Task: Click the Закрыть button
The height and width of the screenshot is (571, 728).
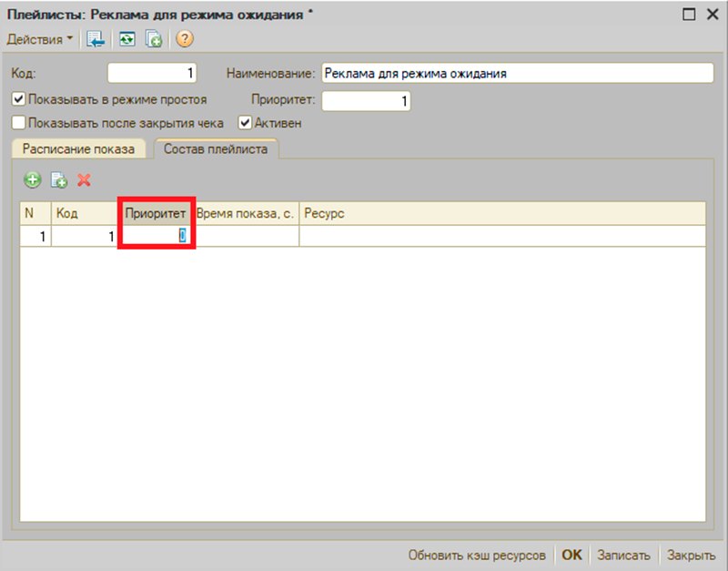Action: click(x=691, y=556)
